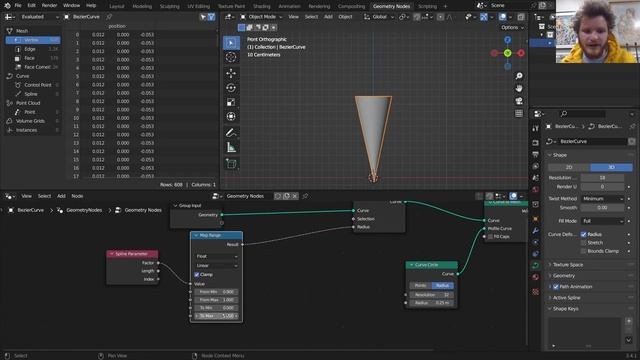This screenshot has width=640, height=360.
Task: Open node editor Add menu
Action: 61,196
